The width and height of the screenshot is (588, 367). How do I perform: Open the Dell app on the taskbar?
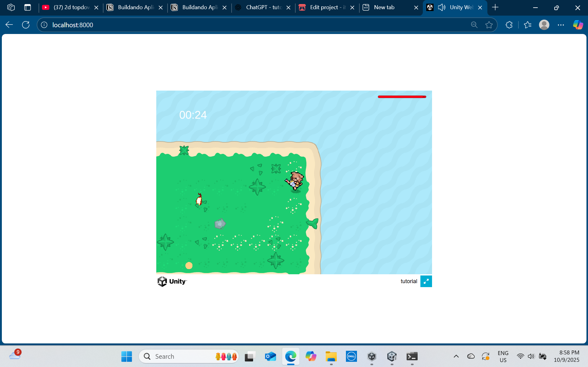point(351,356)
